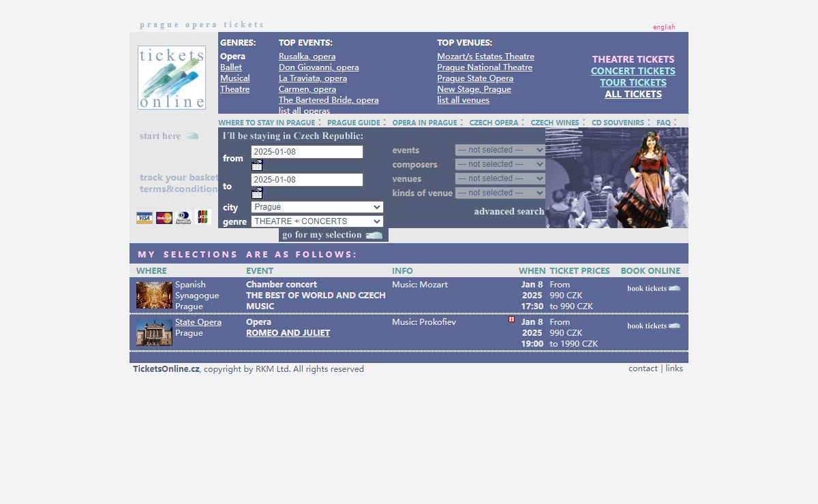Open CD SOUVENIRS menu item
The width and height of the screenshot is (818, 504).
click(x=618, y=123)
